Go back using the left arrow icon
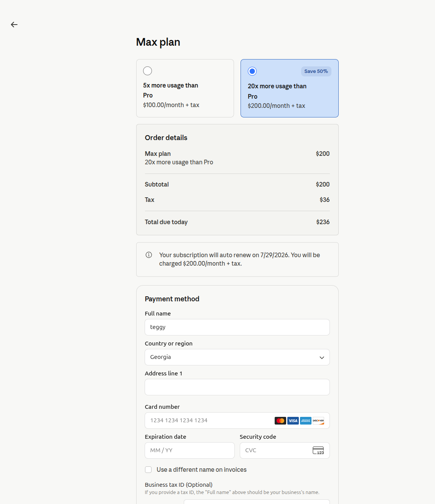This screenshot has width=435, height=504. 14,25
